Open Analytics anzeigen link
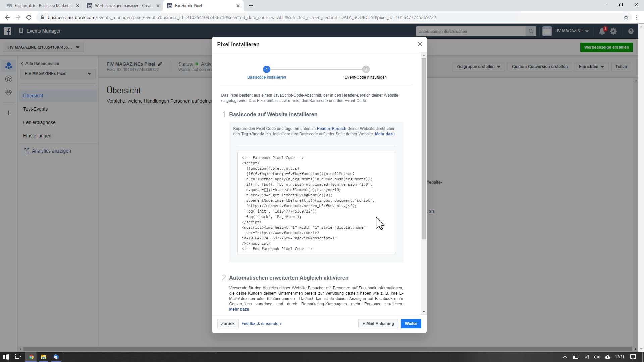This screenshot has width=644, height=362. 47,151
